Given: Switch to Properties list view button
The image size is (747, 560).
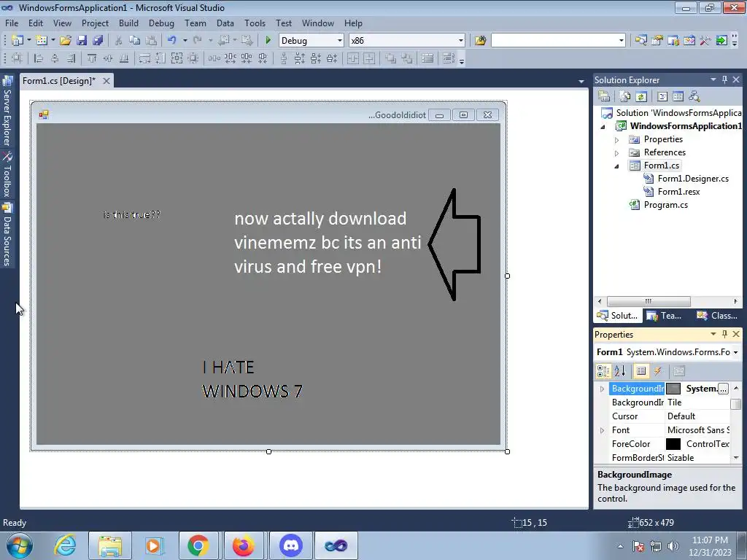Looking at the screenshot, I should (x=641, y=371).
